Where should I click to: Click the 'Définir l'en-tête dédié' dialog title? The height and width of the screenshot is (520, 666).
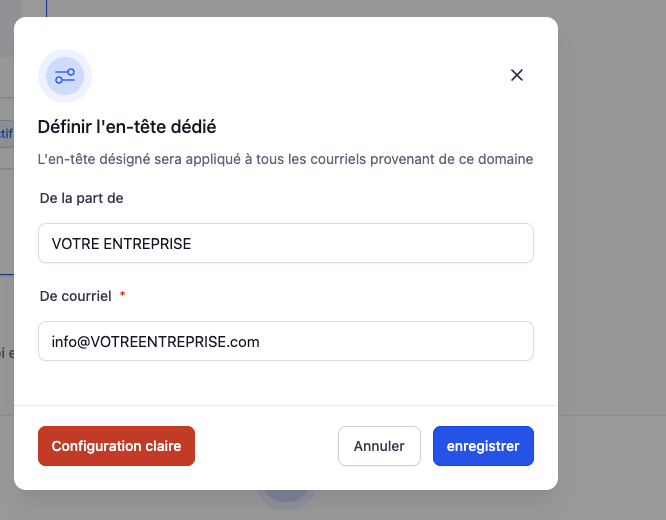click(127, 127)
